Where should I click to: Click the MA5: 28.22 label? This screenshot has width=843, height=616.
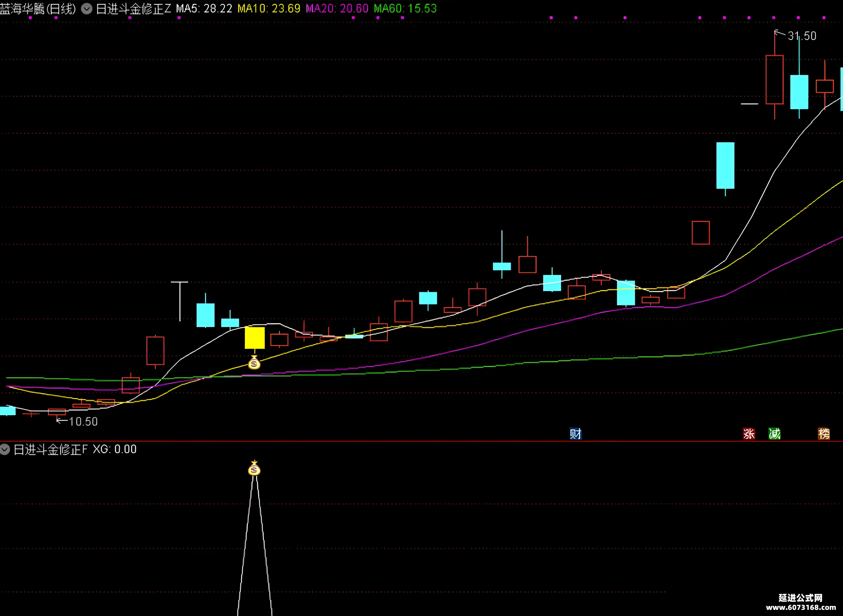point(204,8)
